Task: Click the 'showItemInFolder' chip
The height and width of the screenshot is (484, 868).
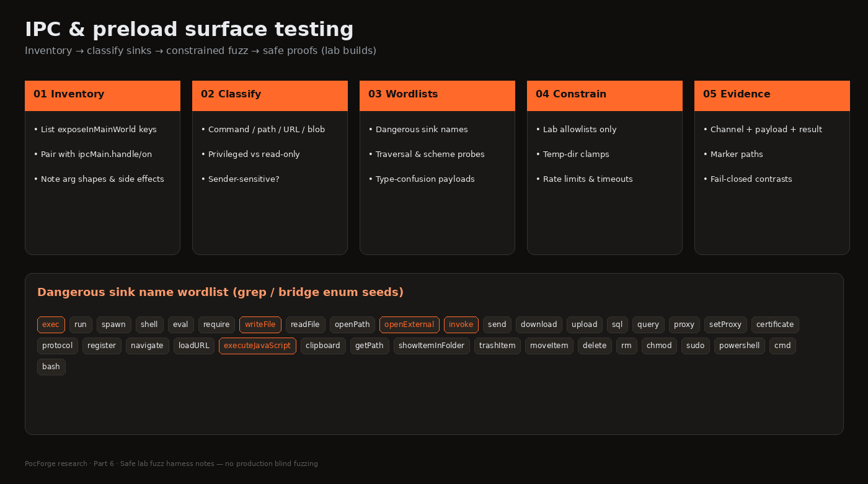Action: (432, 346)
